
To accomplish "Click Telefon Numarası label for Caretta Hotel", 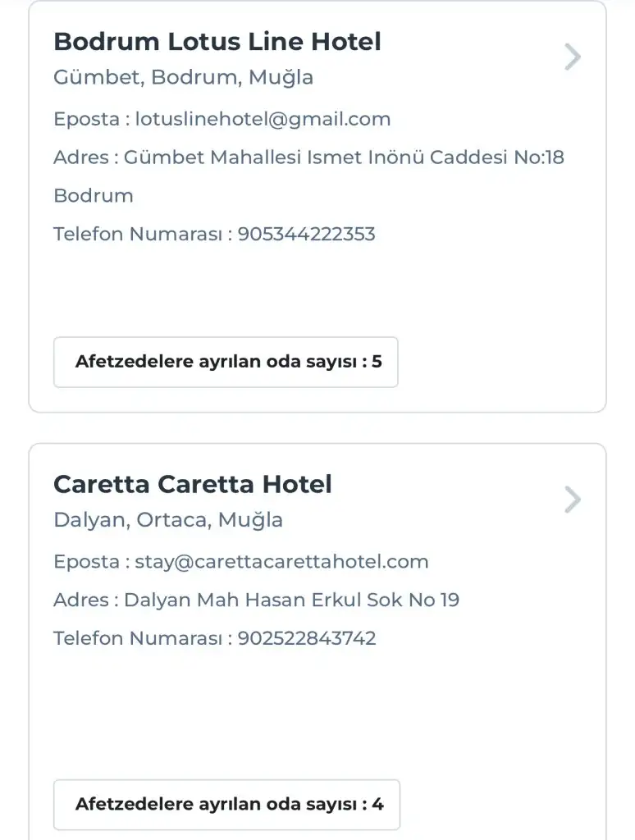I will (137, 638).
